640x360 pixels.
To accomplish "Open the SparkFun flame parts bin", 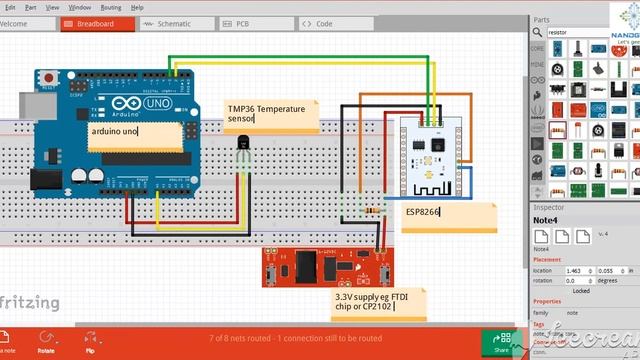I will click(537, 96).
